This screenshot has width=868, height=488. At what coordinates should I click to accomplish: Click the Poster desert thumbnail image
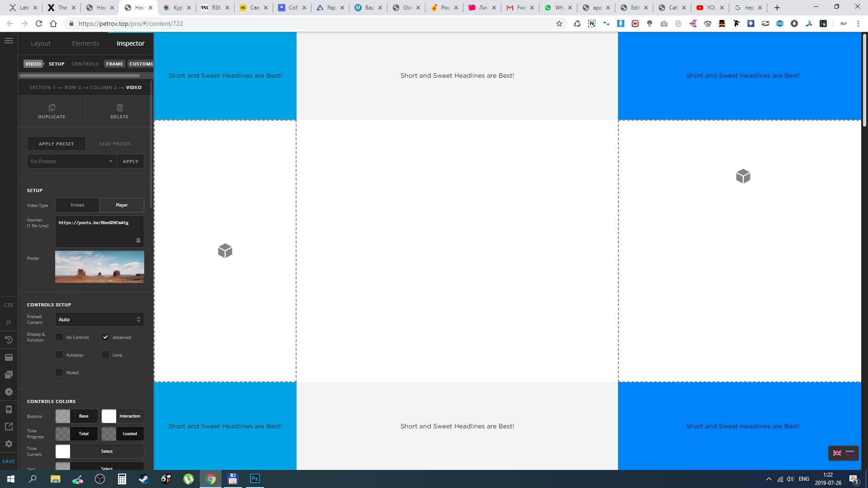(x=99, y=267)
